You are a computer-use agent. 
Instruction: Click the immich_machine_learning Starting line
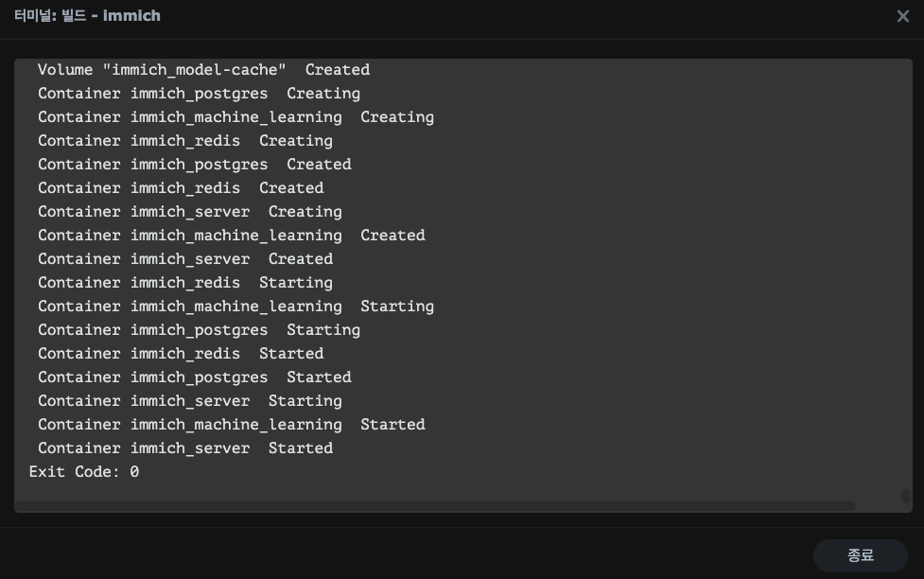(235, 307)
